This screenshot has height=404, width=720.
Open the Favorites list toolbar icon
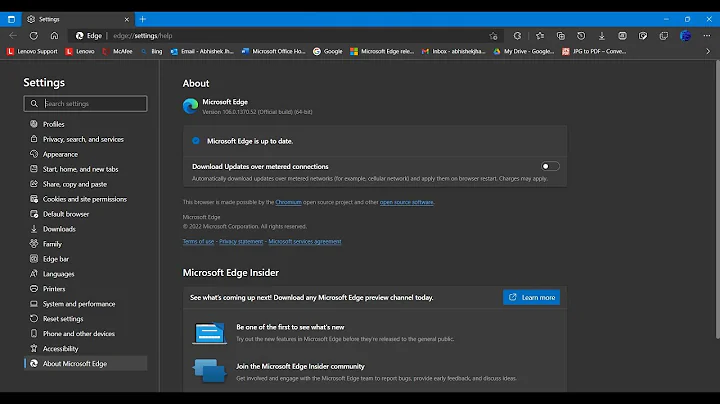pos(540,36)
